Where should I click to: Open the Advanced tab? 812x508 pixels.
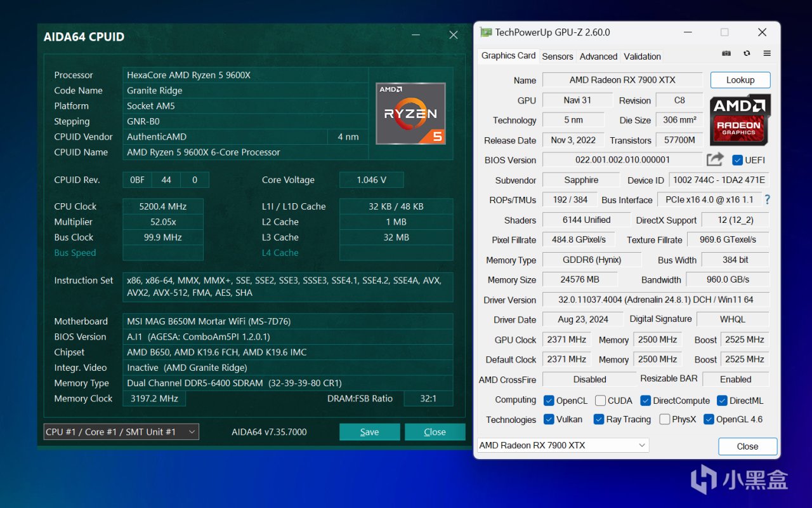click(598, 57)
